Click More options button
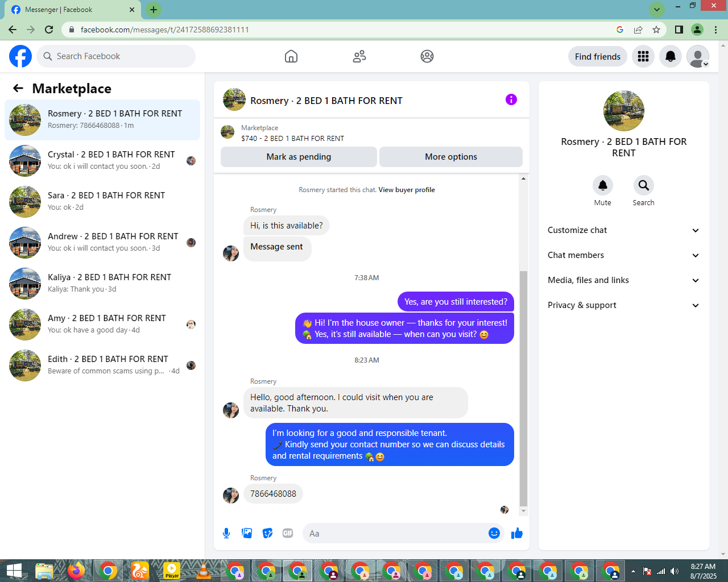The height and width of the screenshot is (582, 728). click(x=451, y=157)
